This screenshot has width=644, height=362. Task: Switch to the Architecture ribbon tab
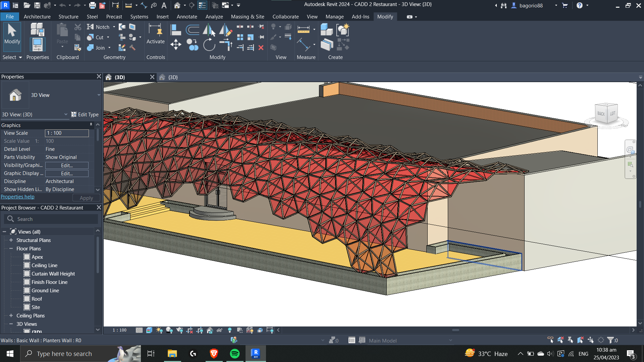point(37,16)
